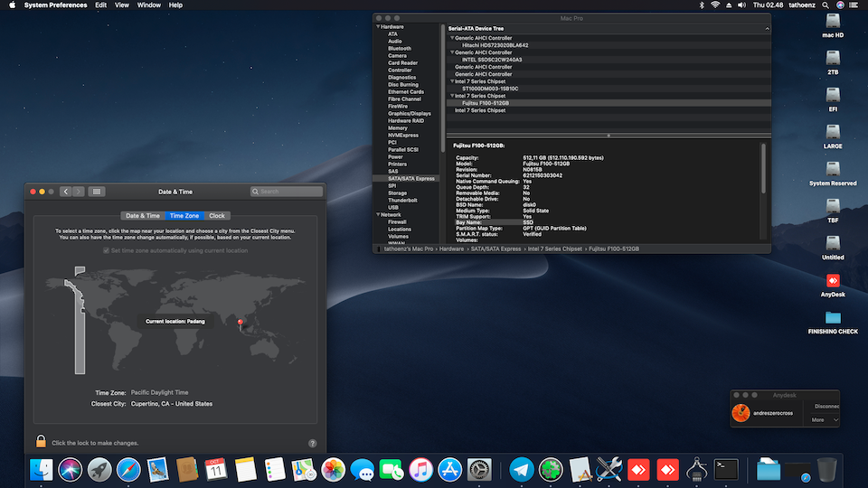Open the Edit menu in menu bar
868x488 pixels.
[100, 5]
